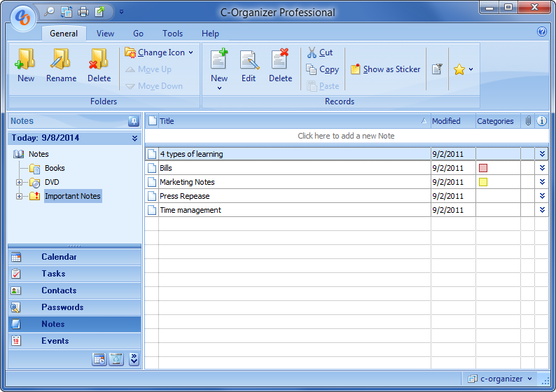Expand details of Bills row
This screenshot has width=556, height=392.
tap(542, 167)
